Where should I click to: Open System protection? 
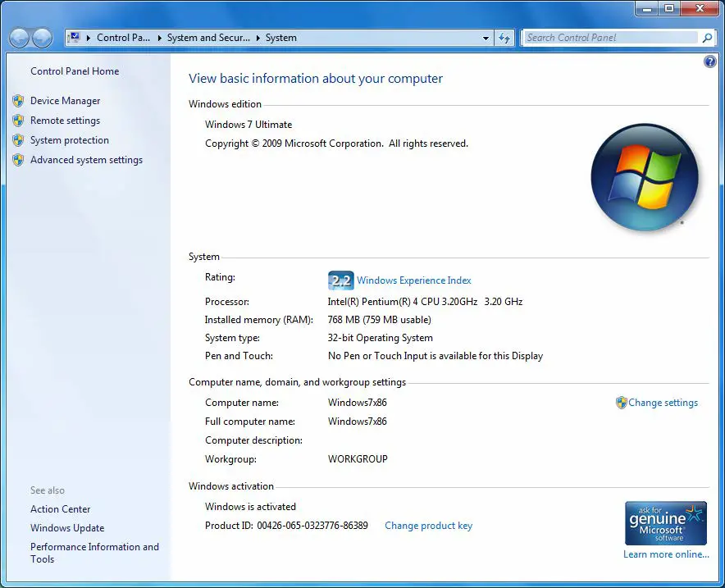(x=70, y=140)
